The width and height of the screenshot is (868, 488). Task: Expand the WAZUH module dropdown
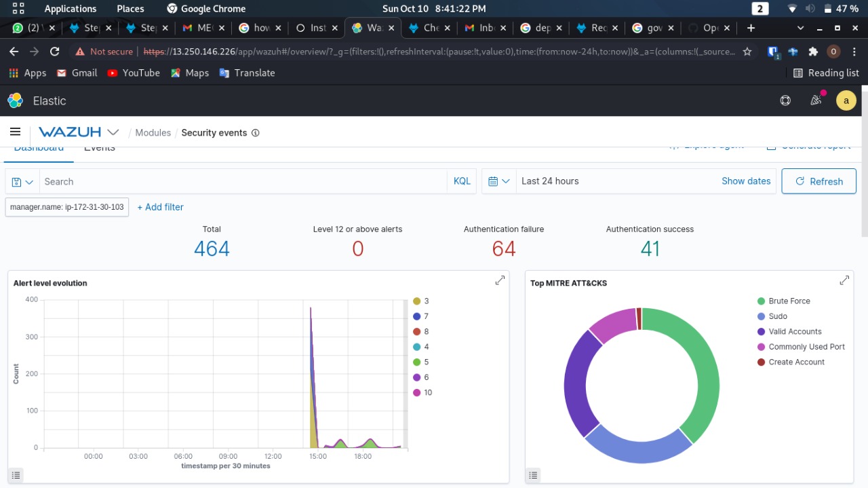[x=113, y=132]
